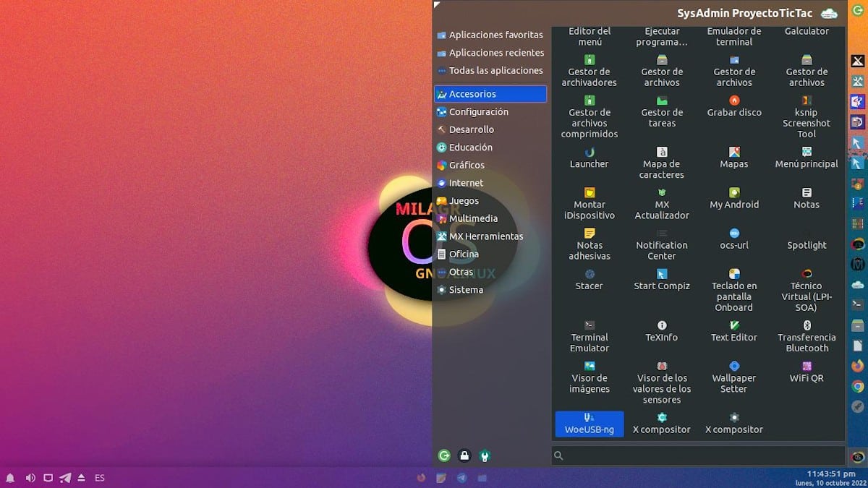Screen dimensions: 868x488
Task: Click the green logout button
Action: (x=444, y=455)
